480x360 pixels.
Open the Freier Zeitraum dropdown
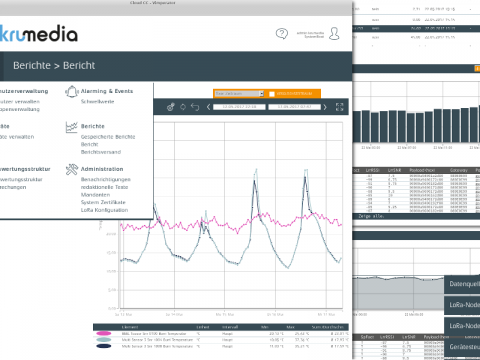coord(239,94)
